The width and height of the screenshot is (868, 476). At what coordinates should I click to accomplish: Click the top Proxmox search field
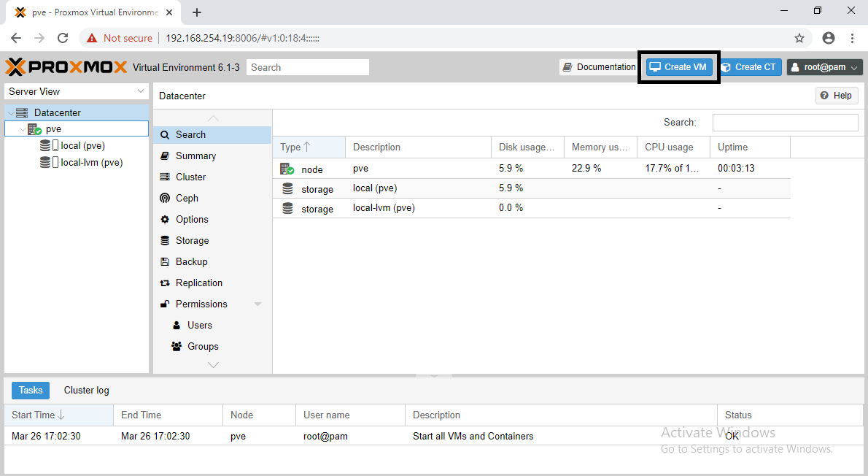click(307, 67)
